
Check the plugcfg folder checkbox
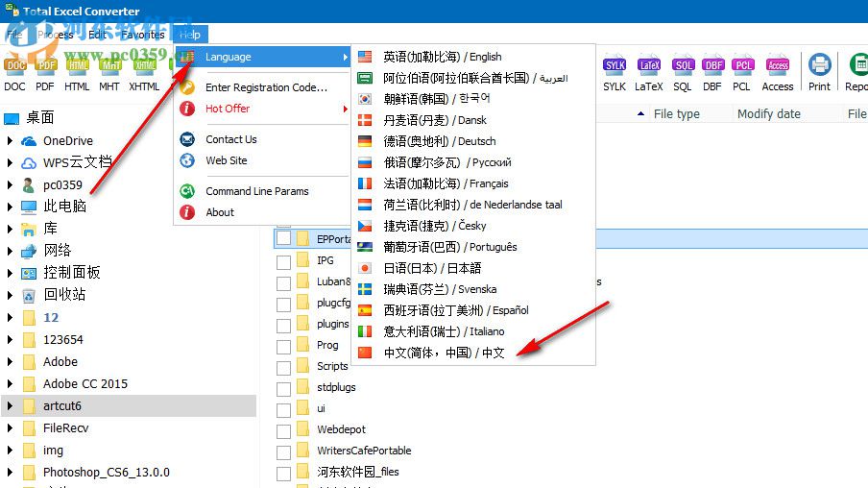[283, 304]
